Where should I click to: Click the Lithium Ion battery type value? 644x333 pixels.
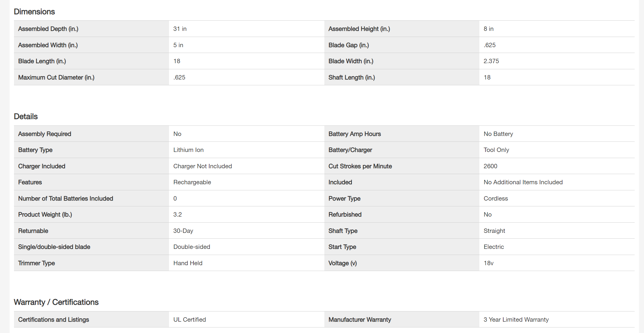(x=189, y=150)
